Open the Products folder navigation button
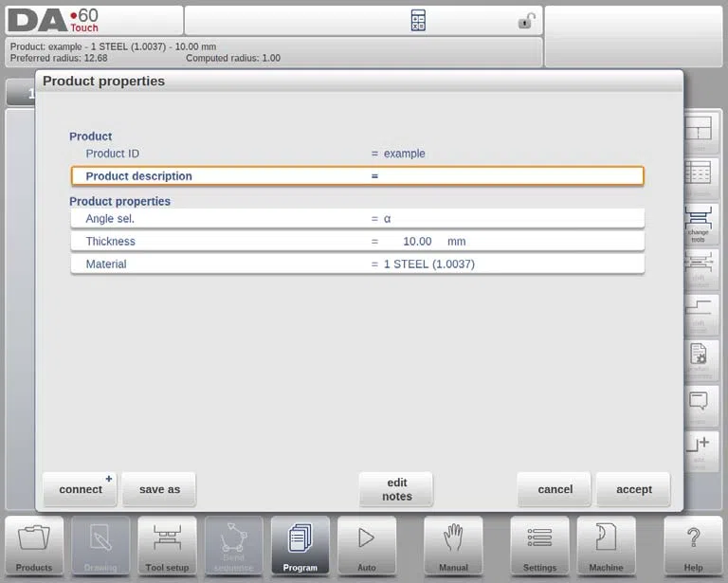This screenshot has width=728, height=583. (x=34, y=546)
